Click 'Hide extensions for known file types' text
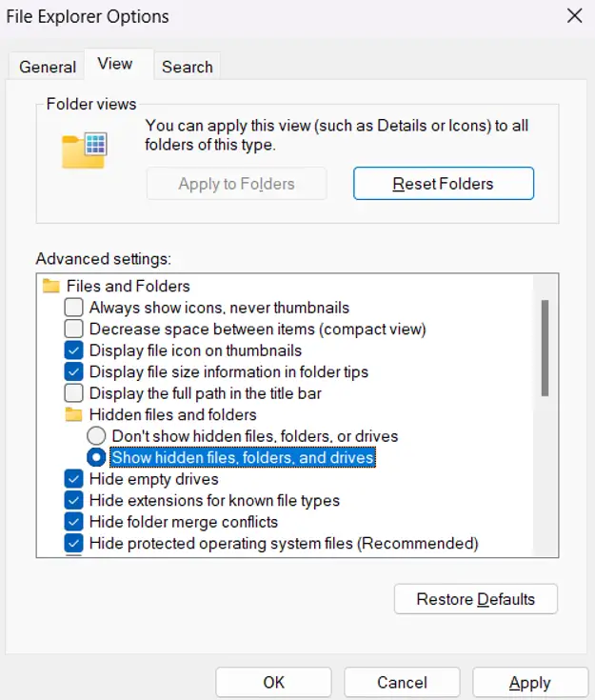The height and width of the screenshot is (700, 595). pos(214,501)
